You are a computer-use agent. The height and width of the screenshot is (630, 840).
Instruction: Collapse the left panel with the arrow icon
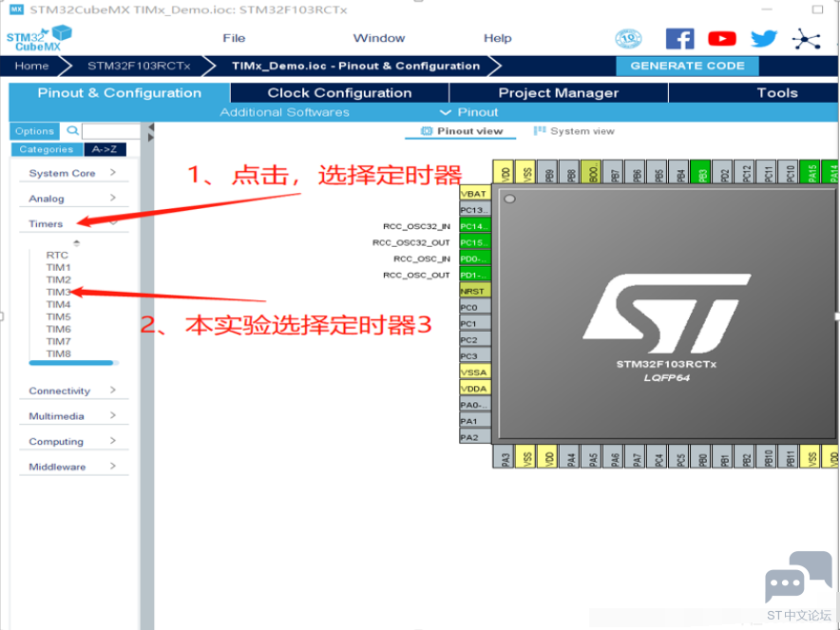[150, 127]
